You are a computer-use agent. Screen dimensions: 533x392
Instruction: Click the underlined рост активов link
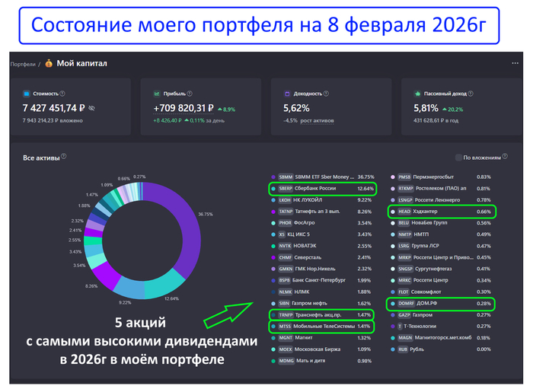pos(318,120)
